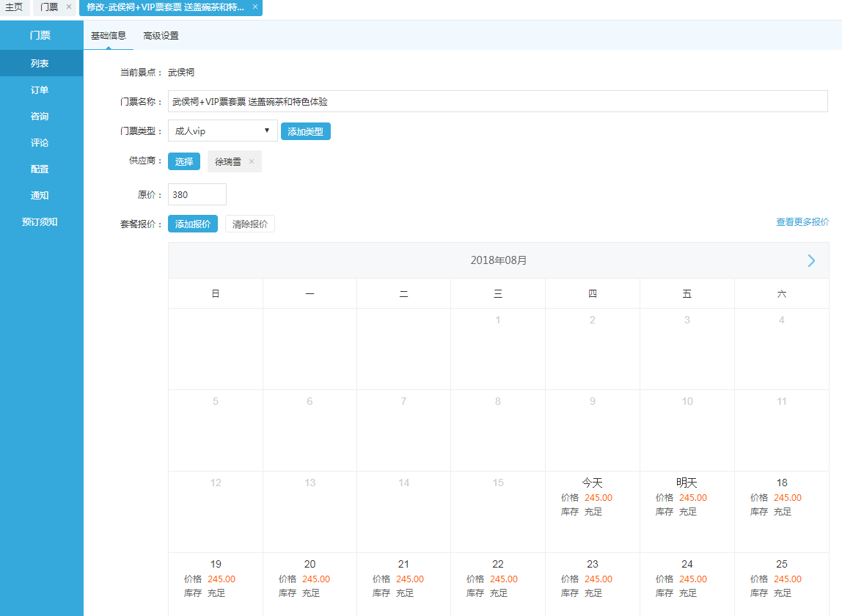Viewport: 842px width, 616px height.
Task: Remove supplier 徐瑞雪 tag
Action: (x=252, y=161)
